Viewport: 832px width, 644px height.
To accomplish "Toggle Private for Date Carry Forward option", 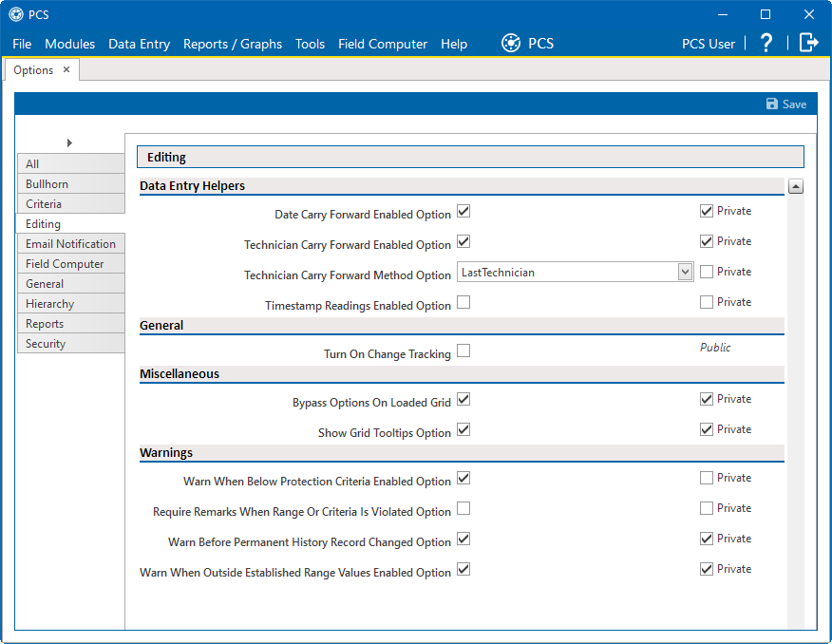I will coord(707,211).
